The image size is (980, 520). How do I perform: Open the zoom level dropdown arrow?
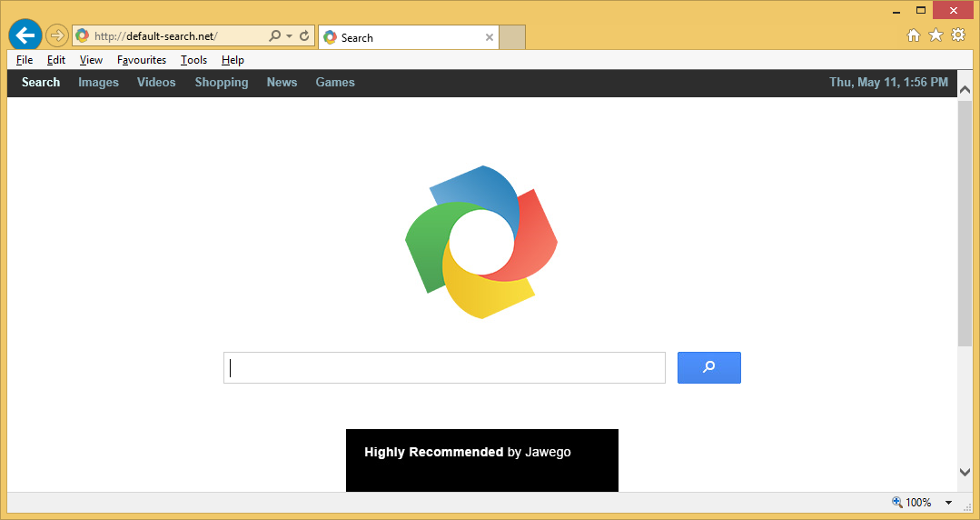coord(948,503)
